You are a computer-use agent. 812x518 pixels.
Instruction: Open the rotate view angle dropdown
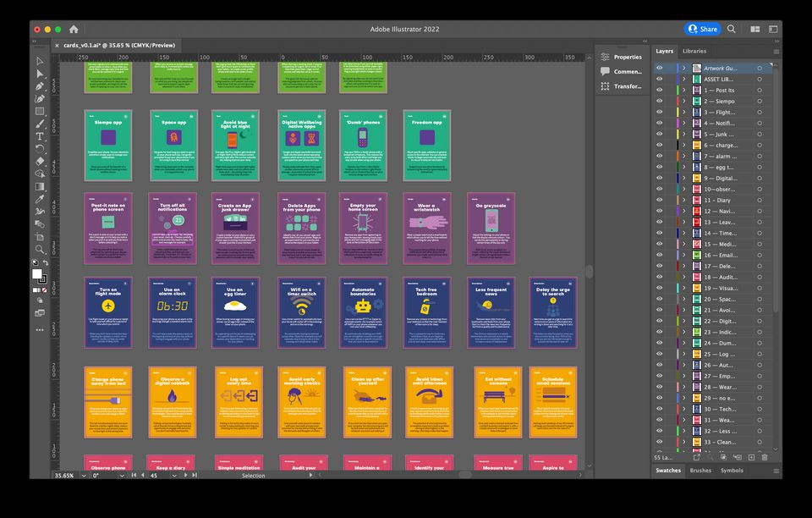pyautogui.click(x=122, y=476)
